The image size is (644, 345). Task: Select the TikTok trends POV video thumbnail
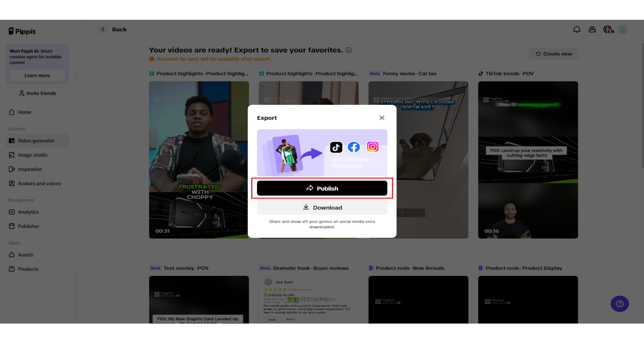coord(528,160)
